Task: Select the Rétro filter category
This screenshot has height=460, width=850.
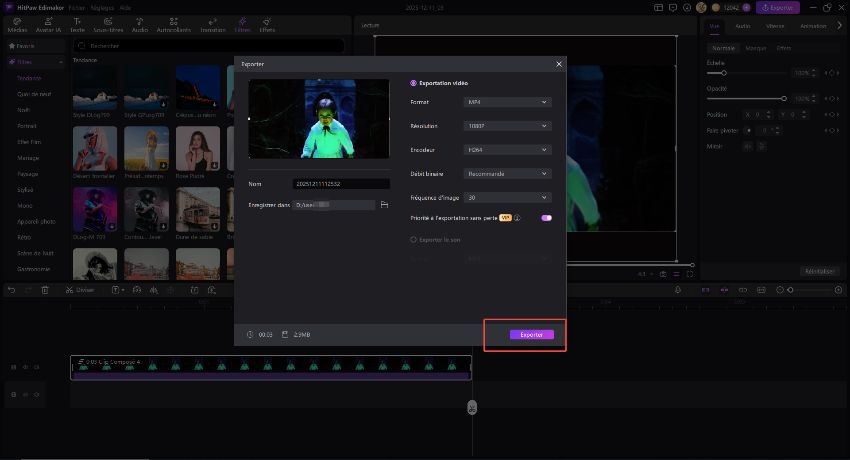Action: (24, 237)
